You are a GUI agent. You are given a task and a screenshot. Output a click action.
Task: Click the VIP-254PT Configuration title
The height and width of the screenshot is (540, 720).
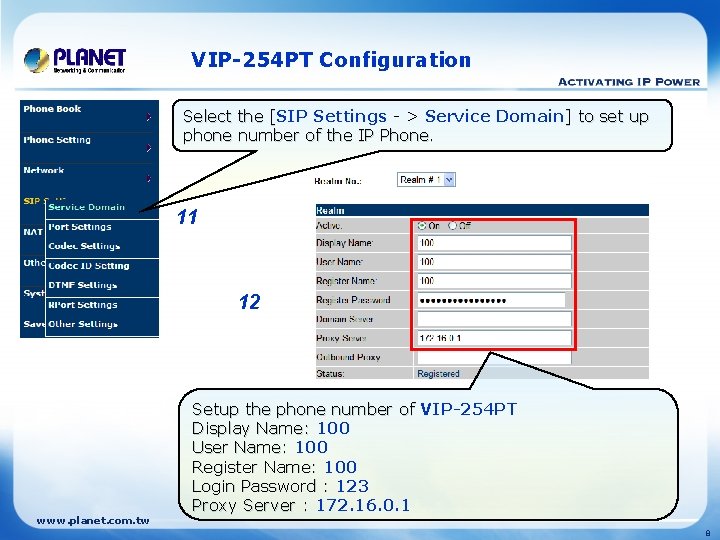point(331,60)
